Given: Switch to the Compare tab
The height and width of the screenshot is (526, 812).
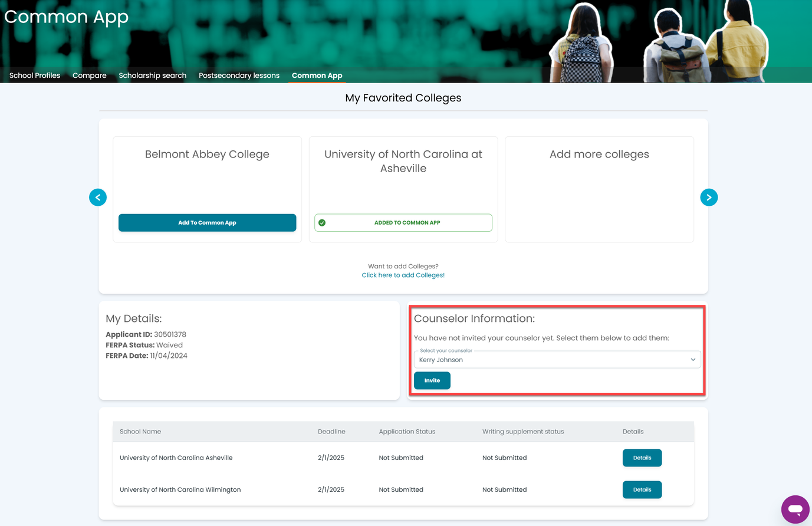Looking at the screenshot, I should coord(90,75).
